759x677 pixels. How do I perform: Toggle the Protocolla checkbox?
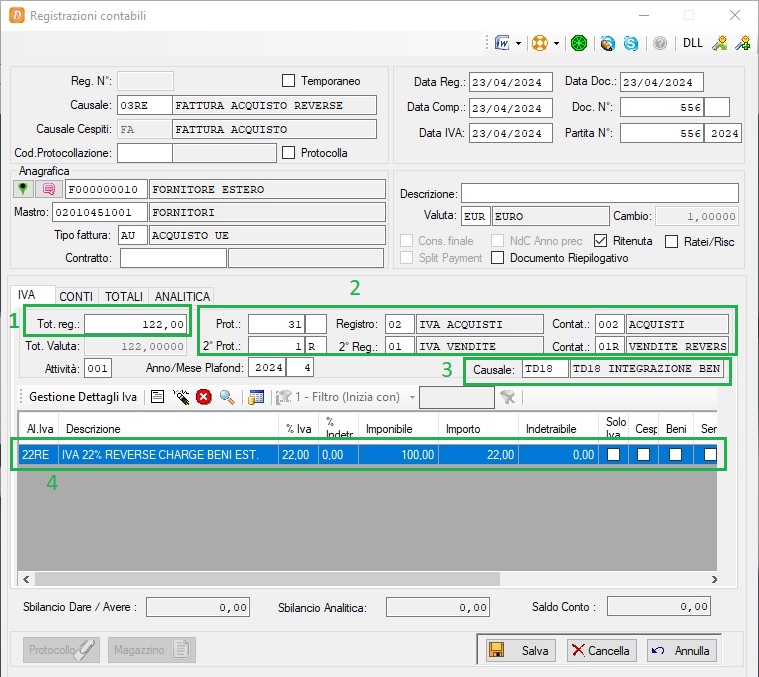pyautogui.click(x=288, y=152)
